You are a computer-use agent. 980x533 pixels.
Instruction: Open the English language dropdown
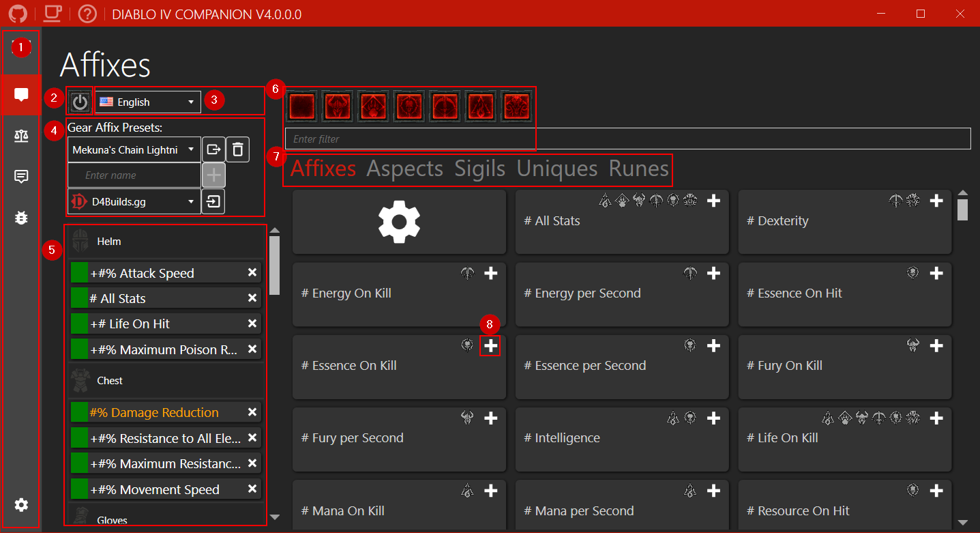[x=148, y=102]
